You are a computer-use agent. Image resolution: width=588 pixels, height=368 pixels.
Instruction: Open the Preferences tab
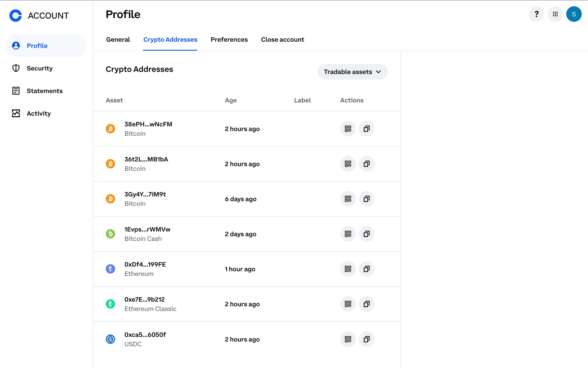click(229, 40)
